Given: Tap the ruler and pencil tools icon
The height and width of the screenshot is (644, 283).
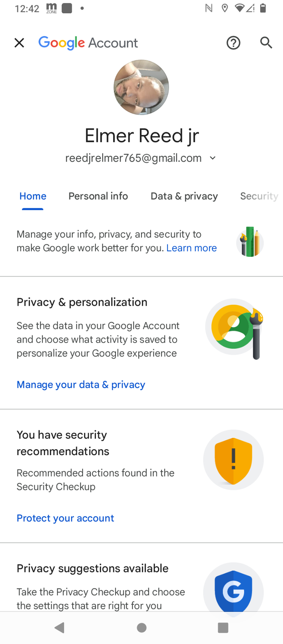Looking at the screenshot, I should [x=250, y=242].
